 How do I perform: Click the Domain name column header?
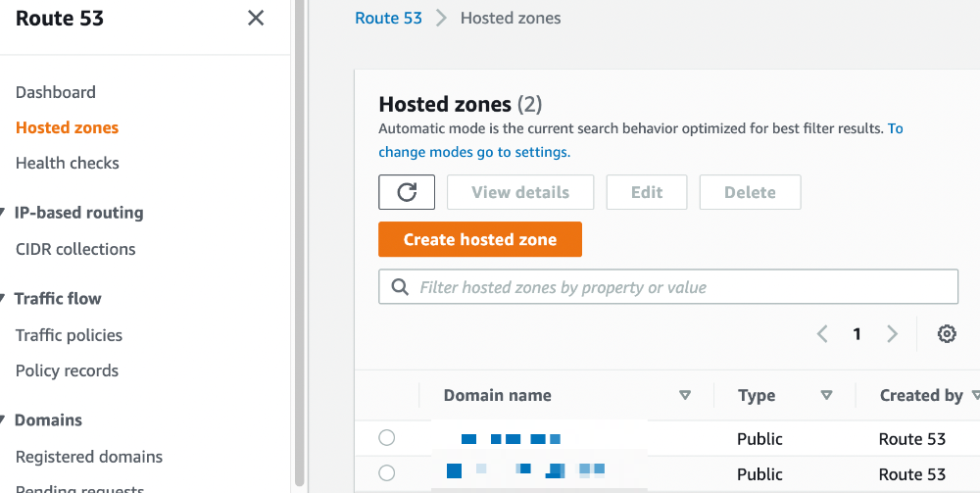pos(498,395)
